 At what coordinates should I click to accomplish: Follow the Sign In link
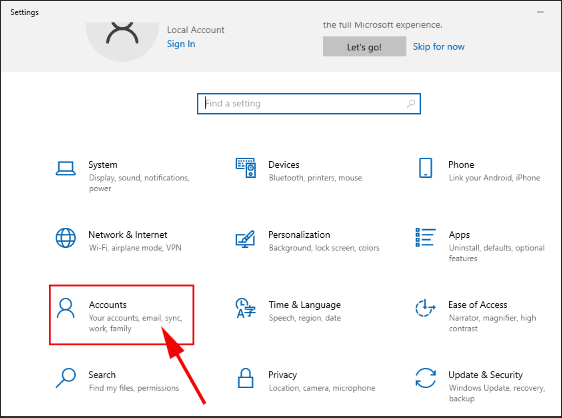(x=181, y=44)
